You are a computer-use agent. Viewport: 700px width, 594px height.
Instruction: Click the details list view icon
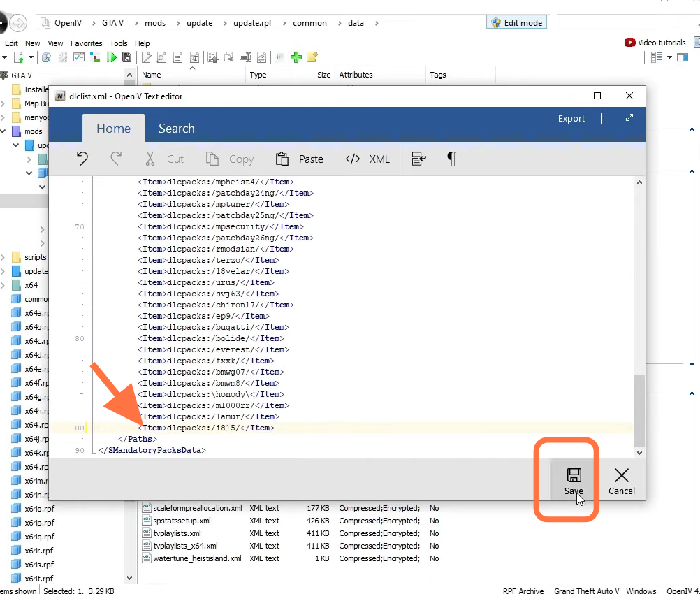click(656, 57)
